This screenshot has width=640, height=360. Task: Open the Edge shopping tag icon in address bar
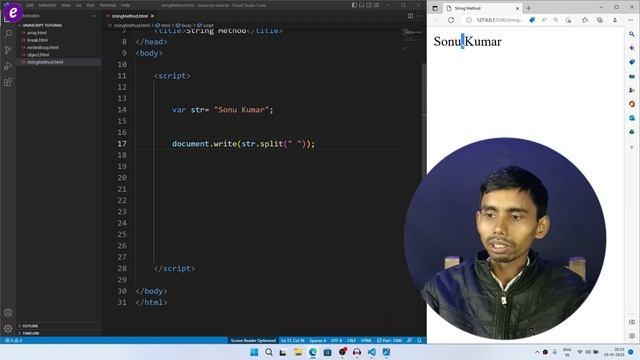[x=532, y=20]
